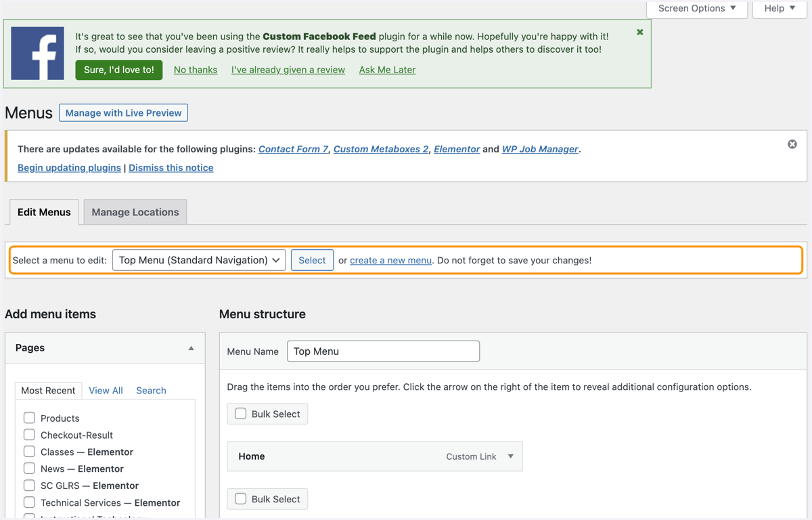The width and height of the screenshot is (812, 520).
Task: Select the Technical Services — Elementor checkbox
Action: click(x=29, y=502)
